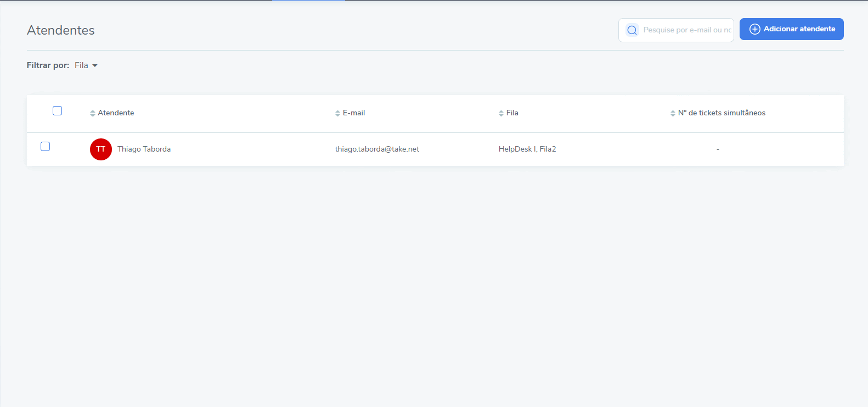The height and width of the screenshot is (407, 868).
Task: Focus the Pesquise por e-mail search field
Action: (687, 30)
